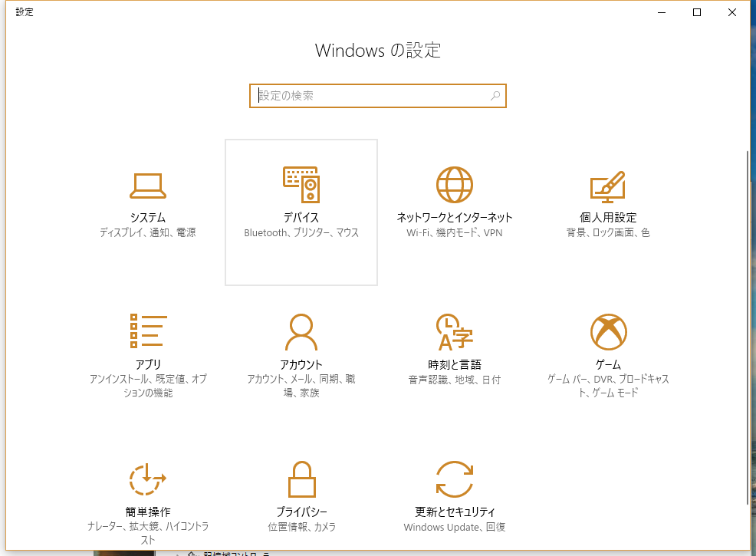Click 'ゲーム バー、DVR、ブロードキャスト' description
Image resolution: width=756 pixels, height=556 pixels.
pos(609,386)
